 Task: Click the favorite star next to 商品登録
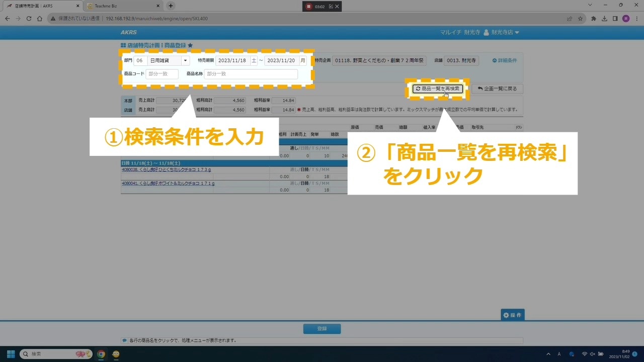pyautogui.click(x=190, y=45)
